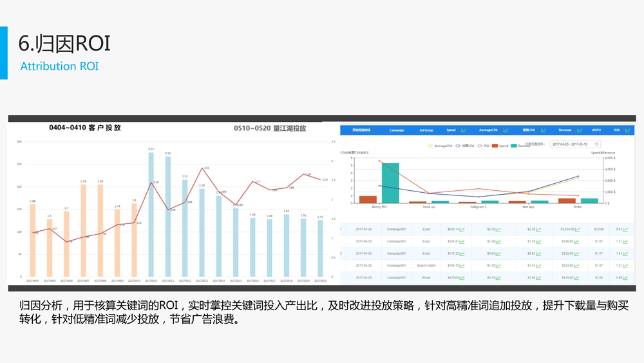This screenshot has height=363, width=644.
Task: Open the AverageCPA column trend chart icon
Action: point(507,130)
